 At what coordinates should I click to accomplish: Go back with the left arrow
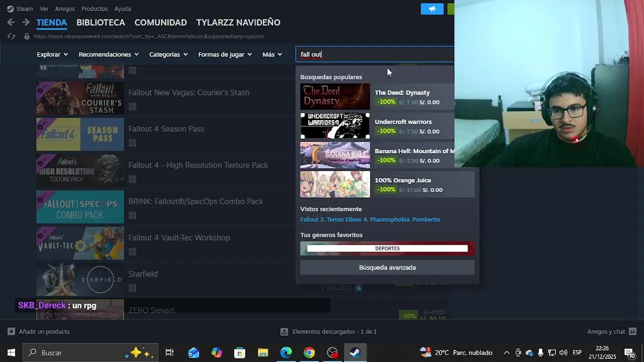[x=11, y=22]
